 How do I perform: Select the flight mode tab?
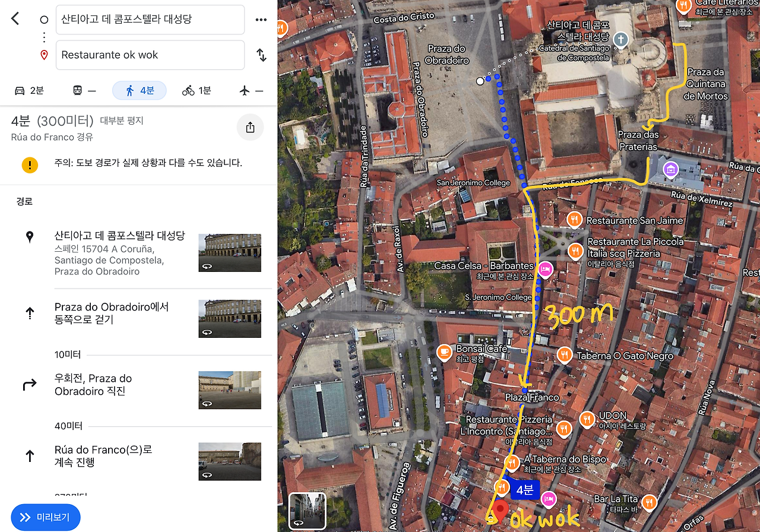pos(251,90)
